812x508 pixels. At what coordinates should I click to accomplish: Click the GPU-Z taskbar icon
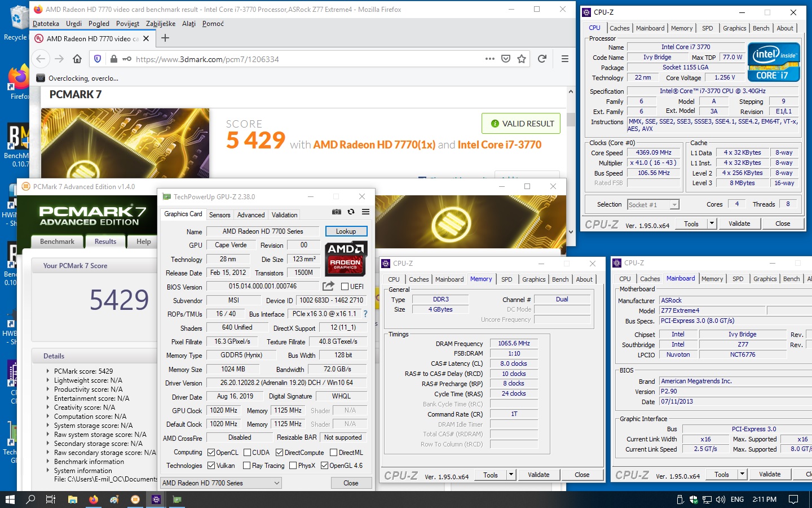pyautogui.click(x=177, y=499)
